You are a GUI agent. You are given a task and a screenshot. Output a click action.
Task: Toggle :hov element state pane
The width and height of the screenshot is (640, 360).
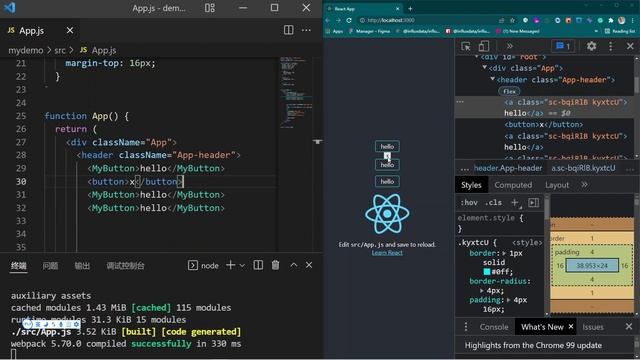469,202
